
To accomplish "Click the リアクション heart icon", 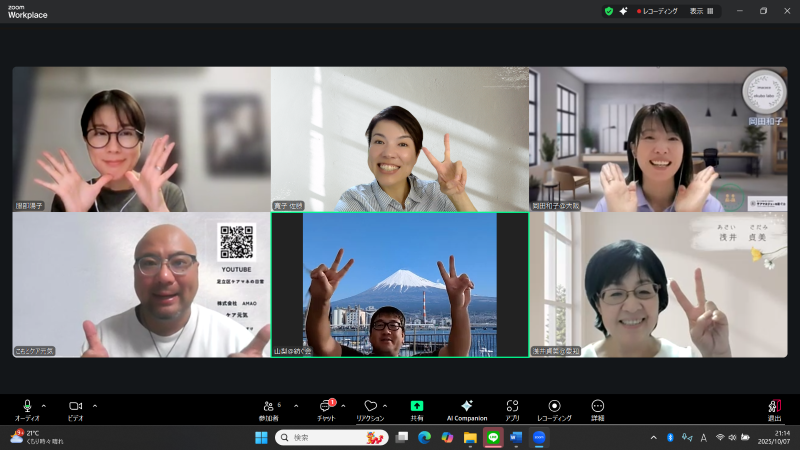I will (x=370, y=408).
